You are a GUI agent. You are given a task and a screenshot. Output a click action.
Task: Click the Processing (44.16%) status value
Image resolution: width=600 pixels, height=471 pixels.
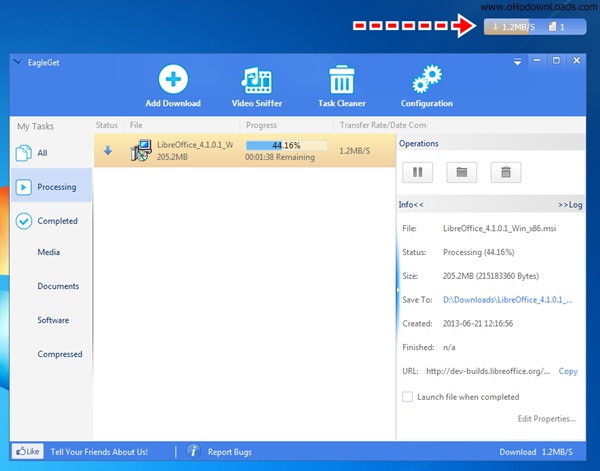(x=479, y=252)
